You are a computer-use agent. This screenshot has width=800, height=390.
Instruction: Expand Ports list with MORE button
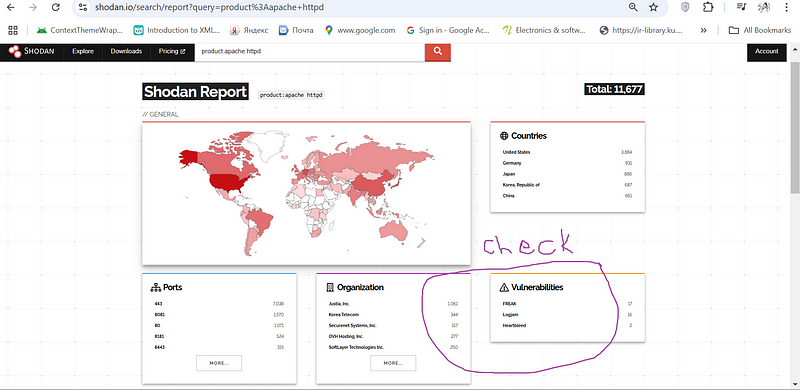tap(219, 363)
